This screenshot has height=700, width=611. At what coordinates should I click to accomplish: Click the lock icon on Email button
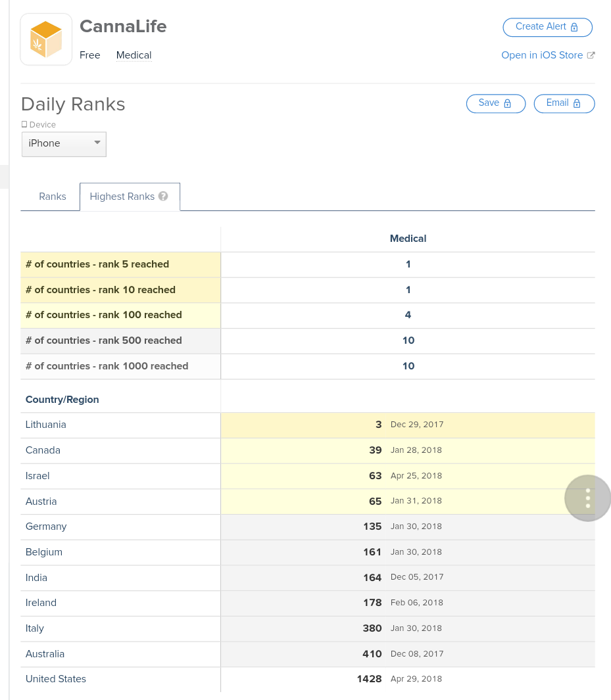577,104
